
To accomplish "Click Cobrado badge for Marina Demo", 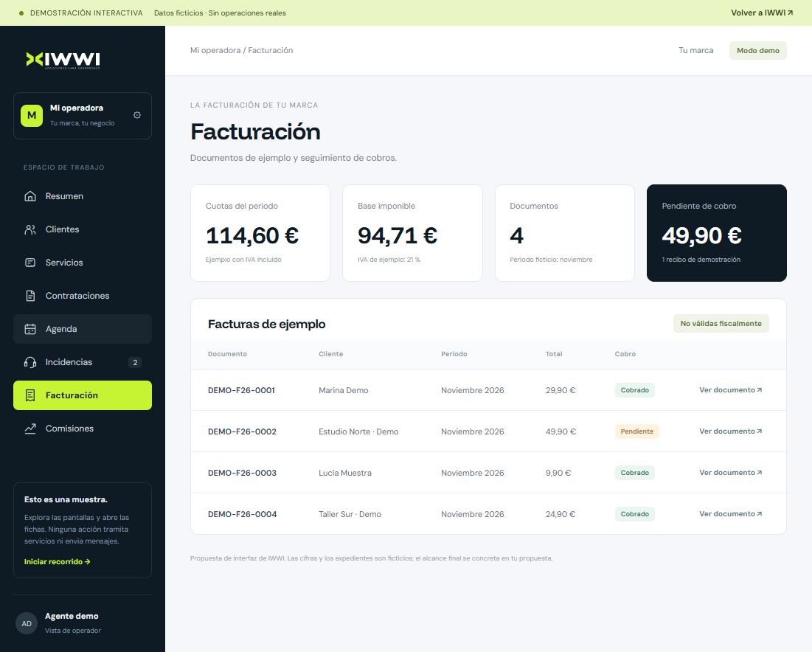I will [634, 390].
